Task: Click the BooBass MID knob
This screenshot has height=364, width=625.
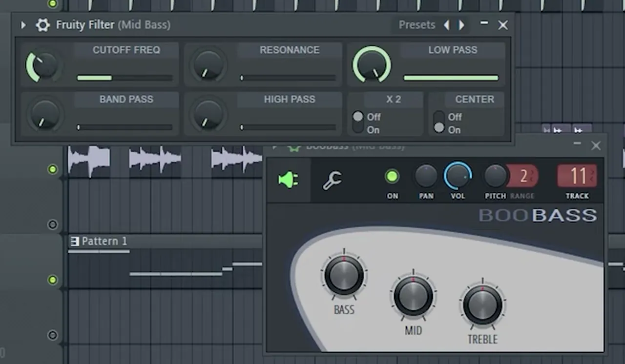Action: coord(413,296)
